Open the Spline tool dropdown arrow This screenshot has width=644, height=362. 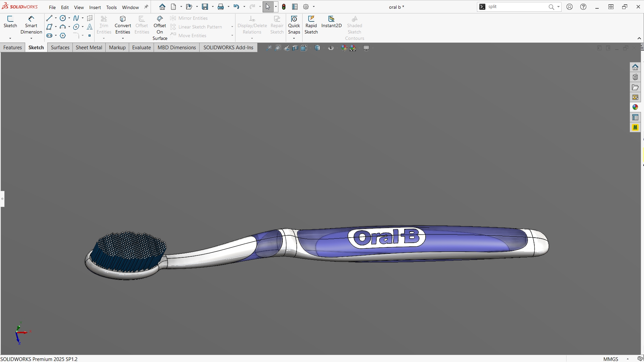point(83,18)
